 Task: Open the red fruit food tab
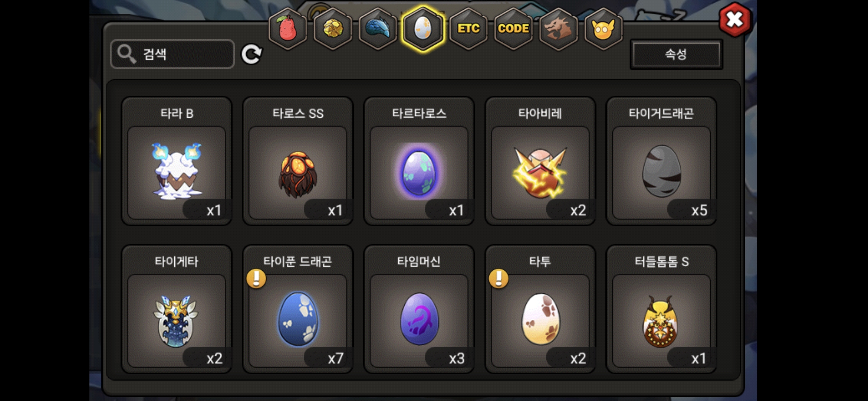point(287,29)
